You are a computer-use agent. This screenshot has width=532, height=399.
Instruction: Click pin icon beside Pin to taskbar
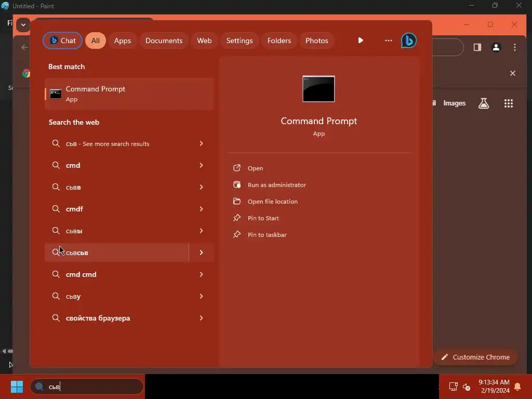[237, 234]
